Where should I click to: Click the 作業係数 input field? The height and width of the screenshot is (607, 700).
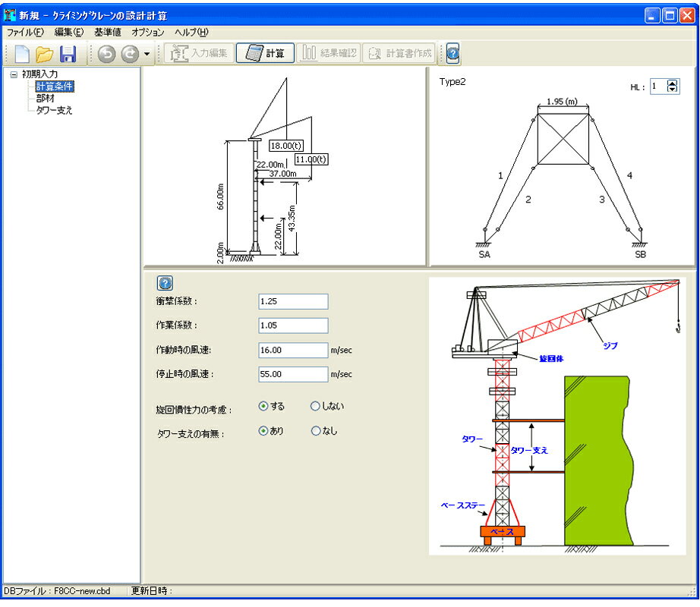[x=293, y=326]
